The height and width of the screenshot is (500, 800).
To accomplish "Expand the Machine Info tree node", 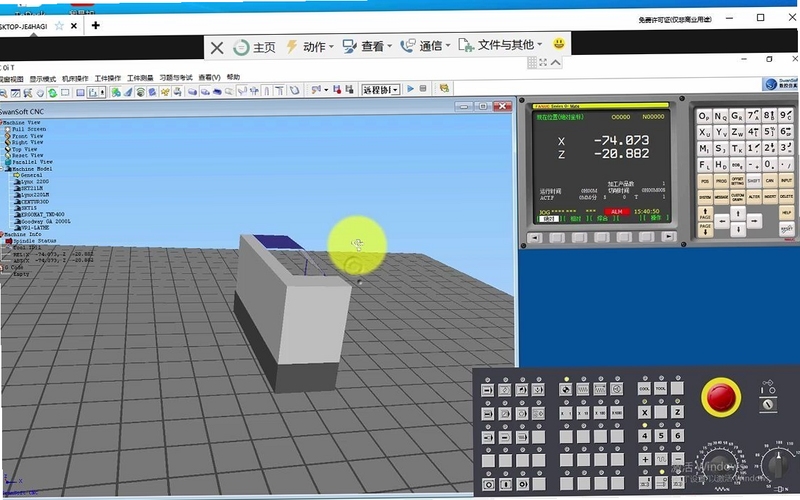I will point(2,234).
